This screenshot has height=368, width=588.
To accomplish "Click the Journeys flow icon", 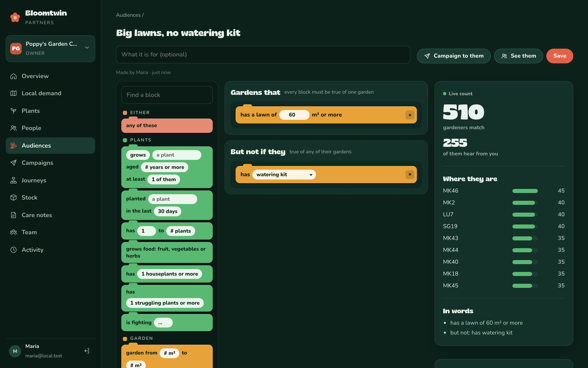I will click(x=14, y=180).
